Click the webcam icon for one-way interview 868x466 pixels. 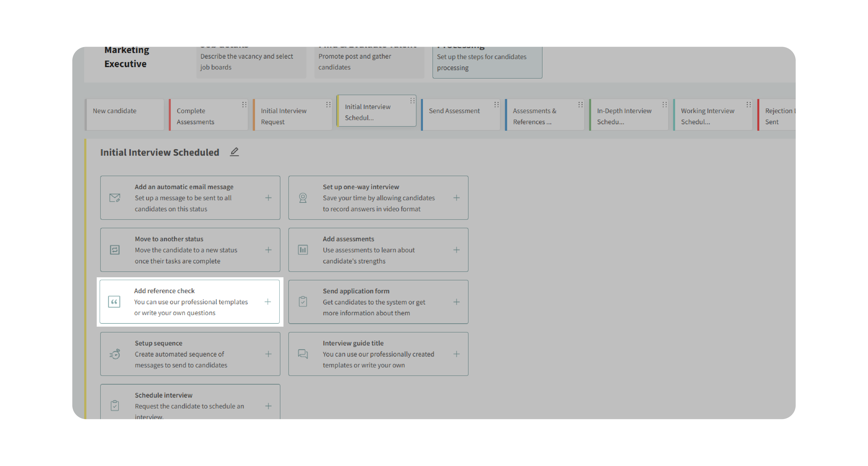[302, 198]
